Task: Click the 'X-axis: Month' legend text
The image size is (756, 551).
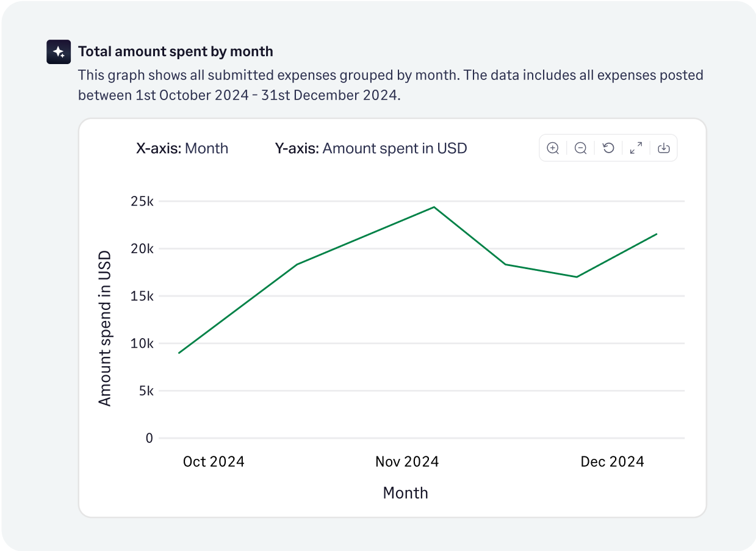Action: 182,148
